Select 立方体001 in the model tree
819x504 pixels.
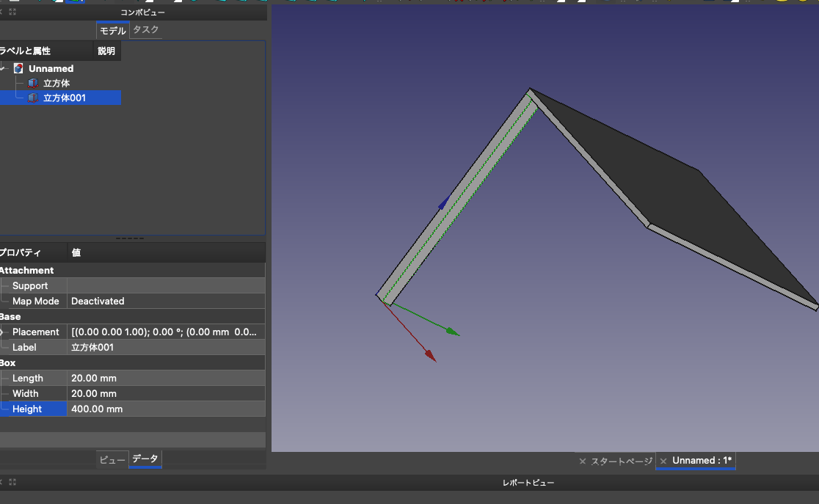(65, 98)
